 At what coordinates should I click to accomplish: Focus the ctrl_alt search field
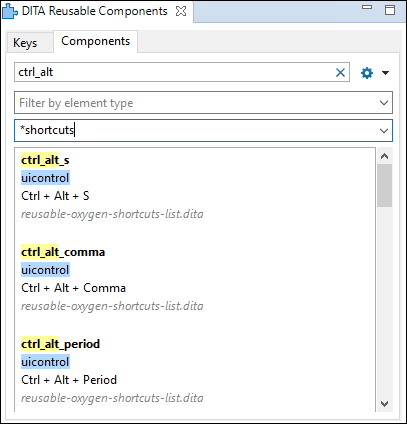[x=175, y=72]
